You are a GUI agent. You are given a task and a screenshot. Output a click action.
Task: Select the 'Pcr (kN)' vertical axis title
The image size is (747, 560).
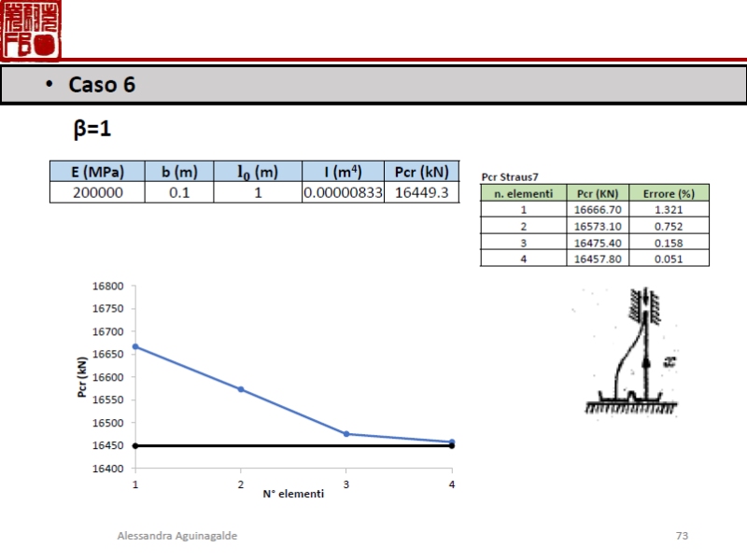[x=82, y=377]
